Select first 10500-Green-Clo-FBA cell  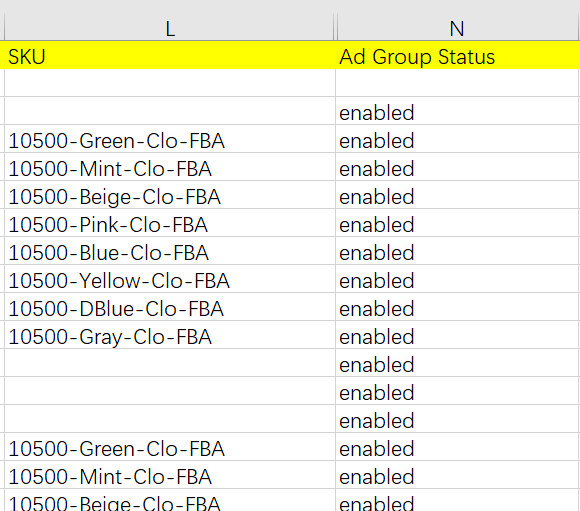pyautogui.click(x=169, y=139)
